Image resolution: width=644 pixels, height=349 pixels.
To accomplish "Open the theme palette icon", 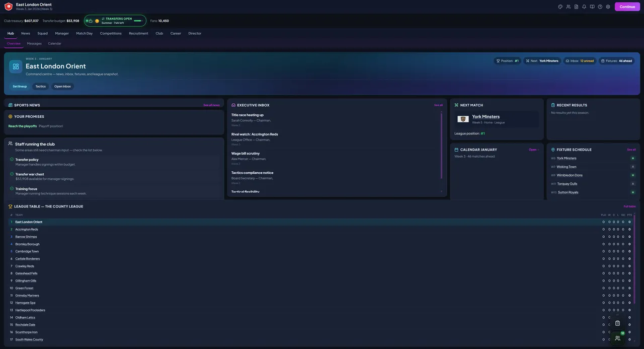I will click(x=560, y=7).
